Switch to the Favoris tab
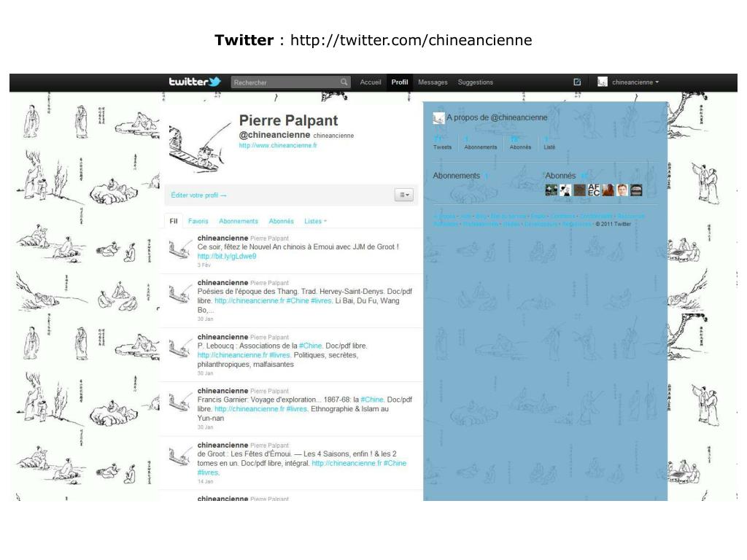 point(198,221)
